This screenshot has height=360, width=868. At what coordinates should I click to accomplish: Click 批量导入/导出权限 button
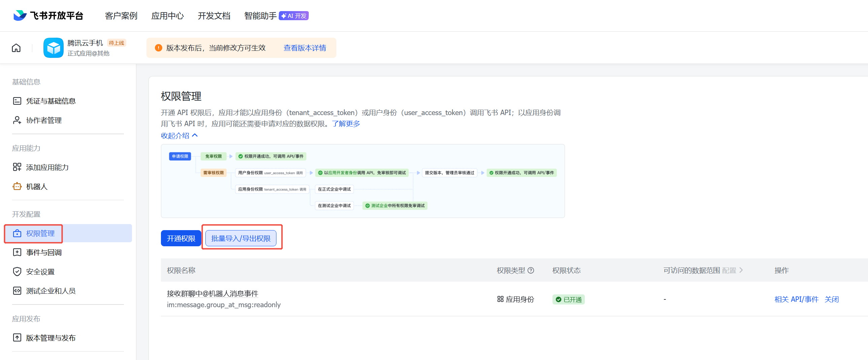pyautogui.click(x=241, y=239)
